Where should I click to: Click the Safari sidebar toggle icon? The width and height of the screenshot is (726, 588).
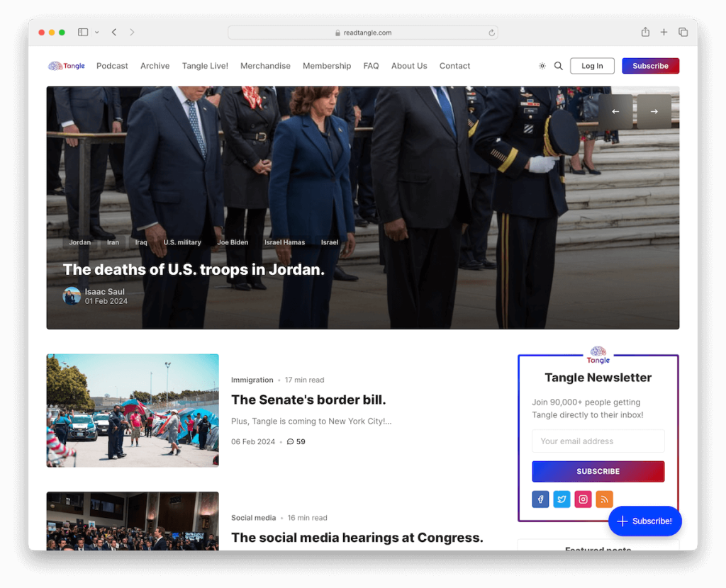click(83, 33)
